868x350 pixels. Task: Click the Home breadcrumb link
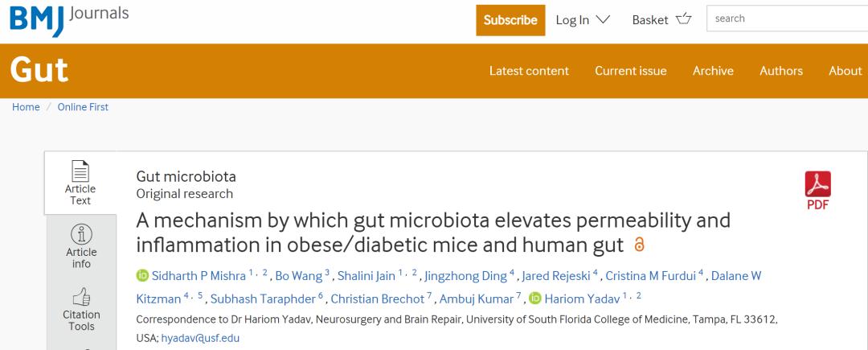click(26, 107)
